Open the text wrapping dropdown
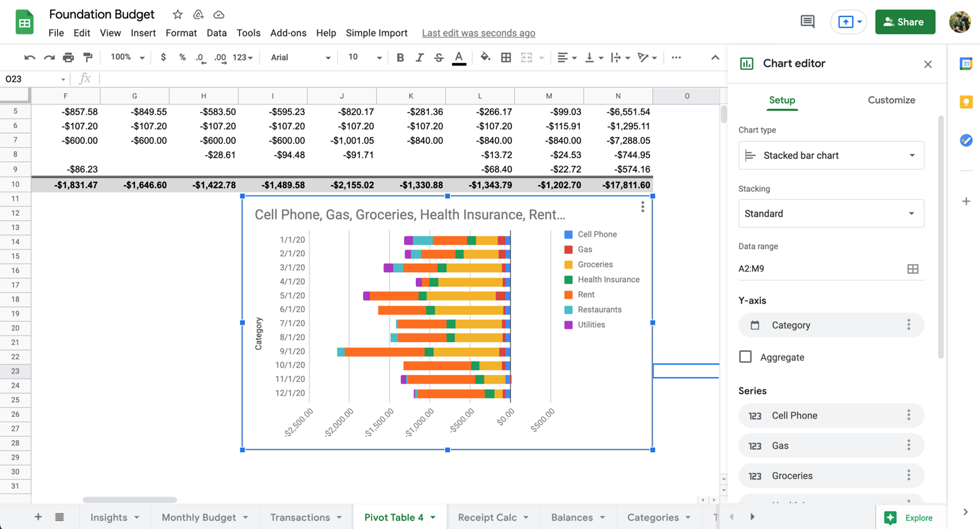This screenshot has height=529, width=980. (x=620, y=58)
